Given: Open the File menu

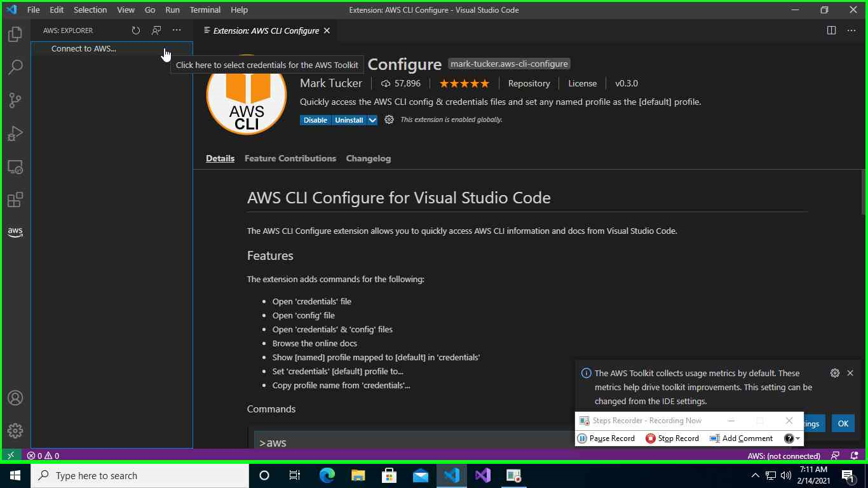Looking at the screenshot, I should [33, 10].
